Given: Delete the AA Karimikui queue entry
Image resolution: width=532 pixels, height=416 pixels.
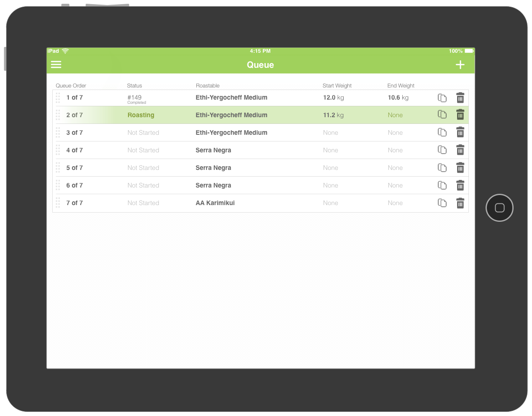Looking at the screenshot, I should pos(460,203).
